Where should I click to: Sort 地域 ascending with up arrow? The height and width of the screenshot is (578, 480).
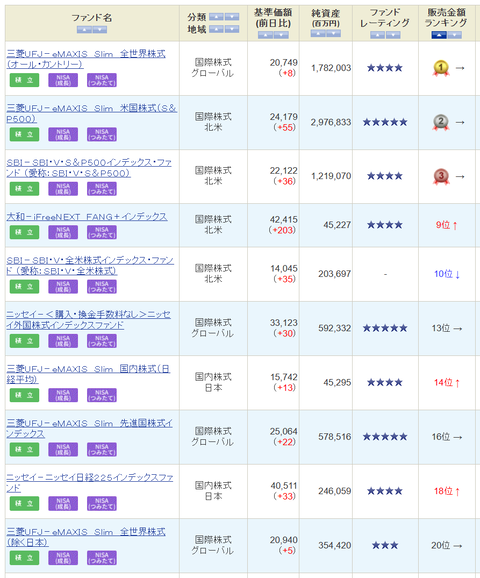click(x=216, y=29)
